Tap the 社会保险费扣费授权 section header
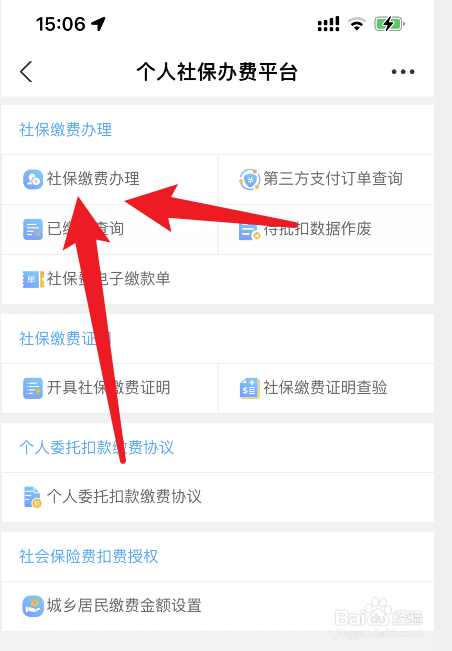The image size is (452, 651). point(88,556)
